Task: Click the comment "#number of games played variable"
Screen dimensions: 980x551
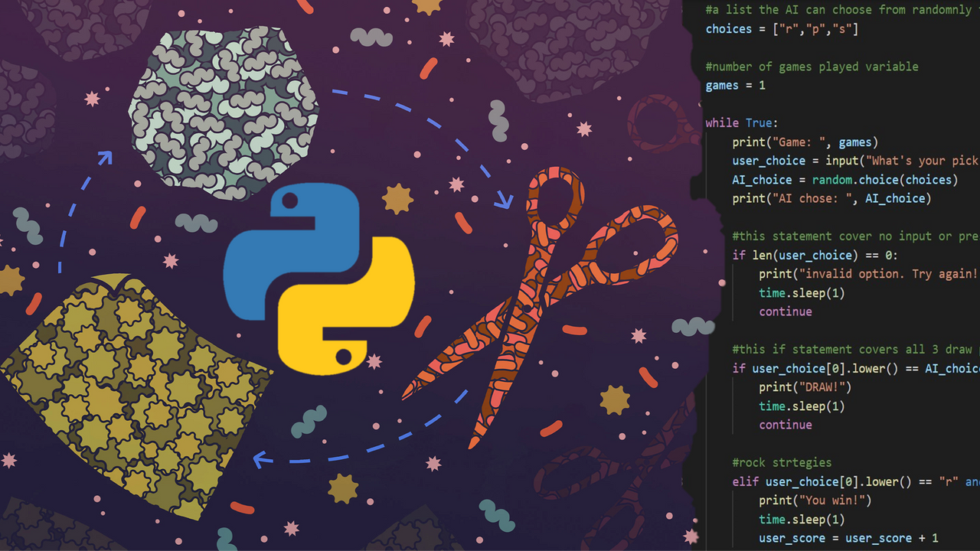Action: click(812, 67)
